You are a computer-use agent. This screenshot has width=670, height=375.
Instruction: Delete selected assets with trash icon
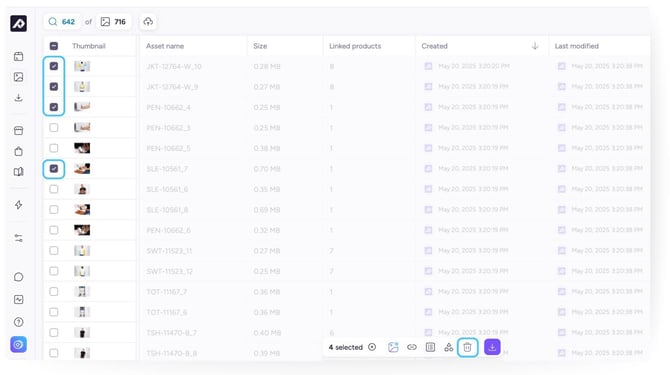tap(467, 347)
